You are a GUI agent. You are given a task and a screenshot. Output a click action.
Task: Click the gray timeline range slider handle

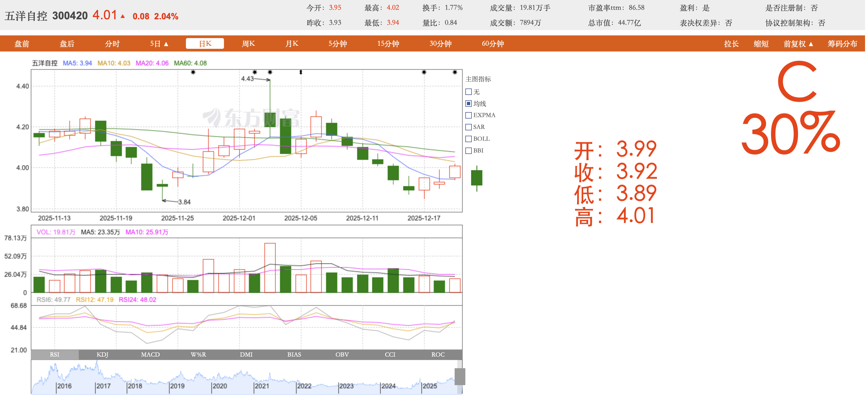click(x=460, y=377)
